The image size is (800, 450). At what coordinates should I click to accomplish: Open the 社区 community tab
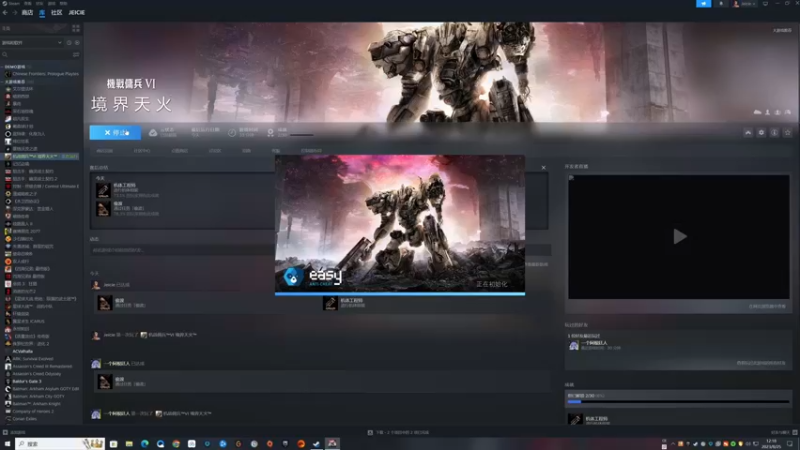57,13
